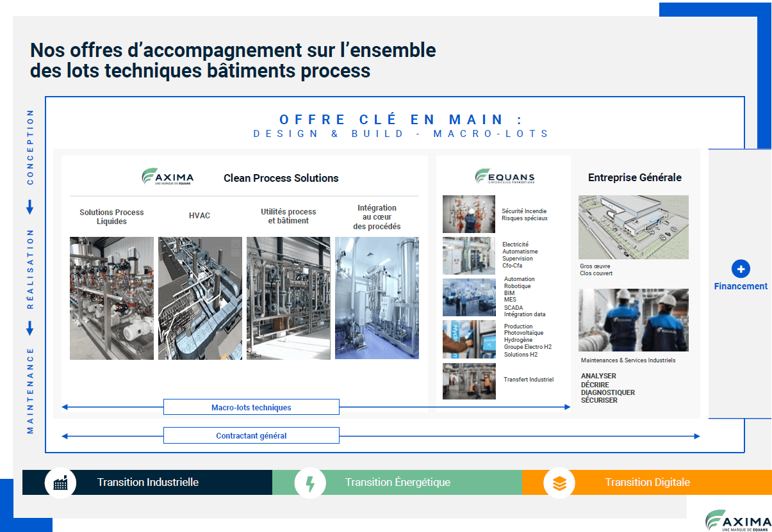Click the stacked layers icon for Transition Digitale
The height and width of the screenshot is (532, 772).
(559, 483)
